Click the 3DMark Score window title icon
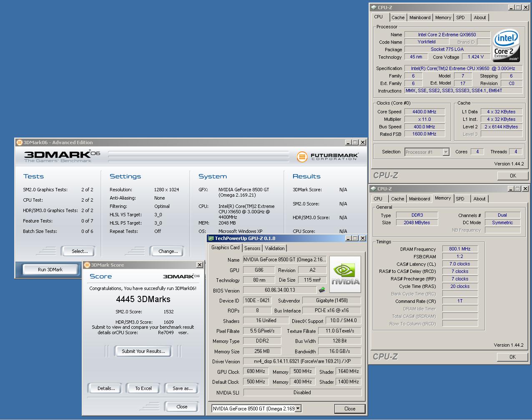The image size is (532, 420). pos(87,265)
